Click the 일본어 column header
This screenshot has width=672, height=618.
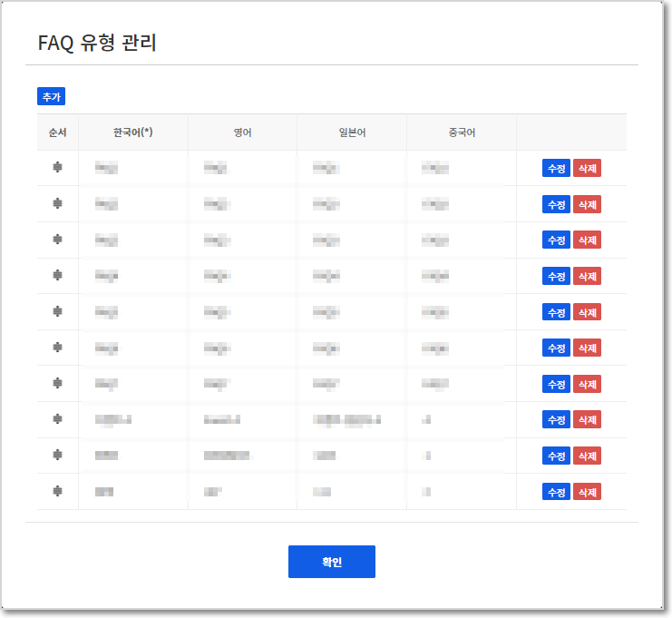point(352,132)
